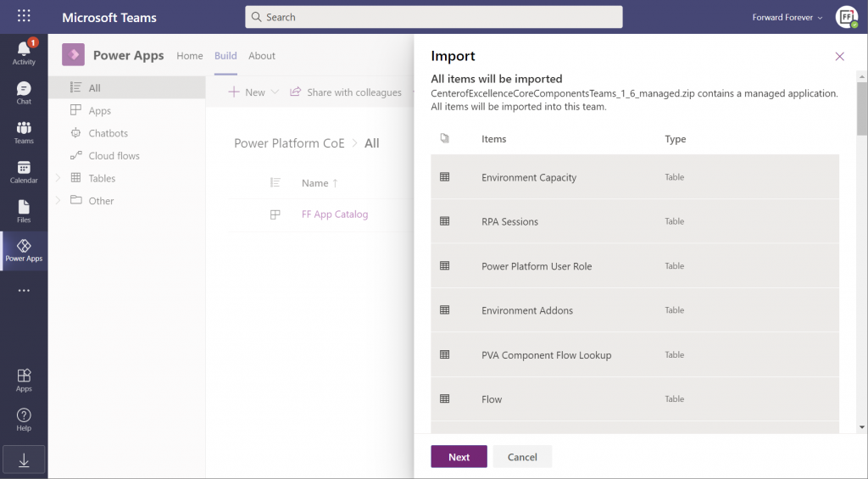
Task: Click the Import panel scrollbar thumb
Action: tap(862, 109)
